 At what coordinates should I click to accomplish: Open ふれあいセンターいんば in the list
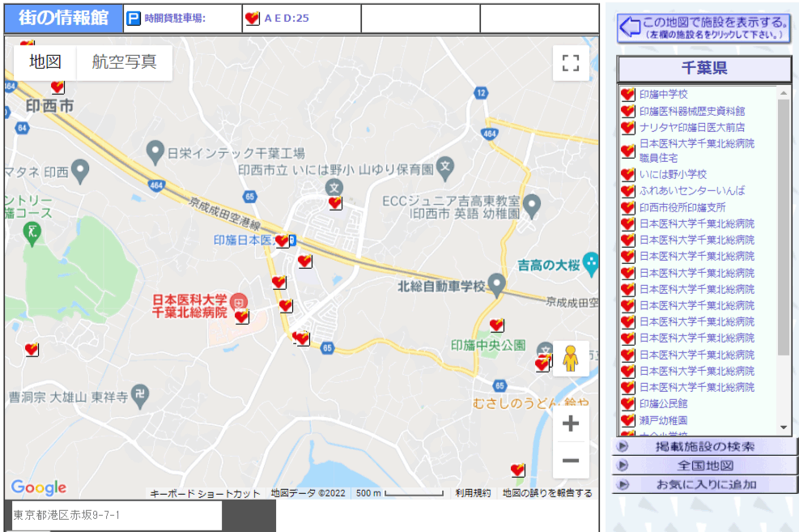[692, 190]
